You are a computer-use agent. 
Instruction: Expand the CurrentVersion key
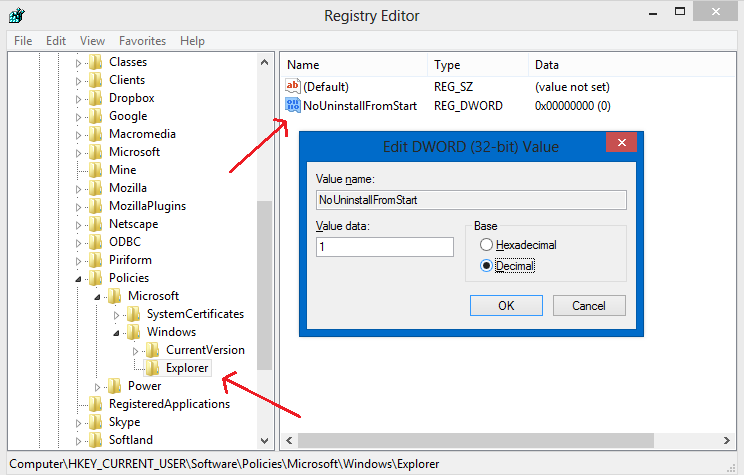point(135,351)
